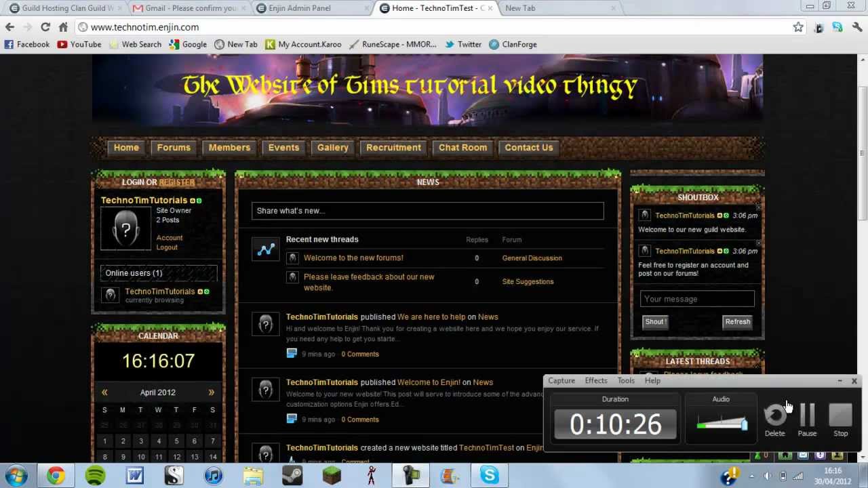The image size is (868, 488).
Task: Open the We are here to help post
Action: (431, 317)
